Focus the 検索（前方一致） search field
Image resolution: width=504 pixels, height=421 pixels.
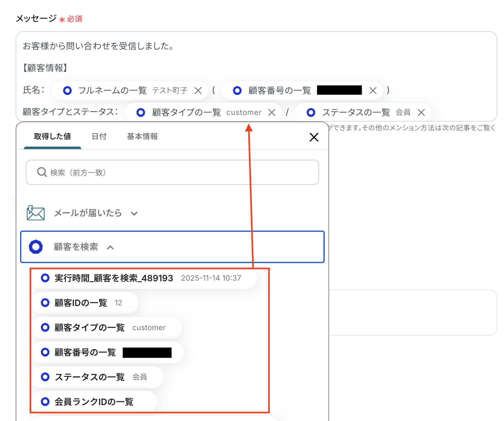(172, 172)
